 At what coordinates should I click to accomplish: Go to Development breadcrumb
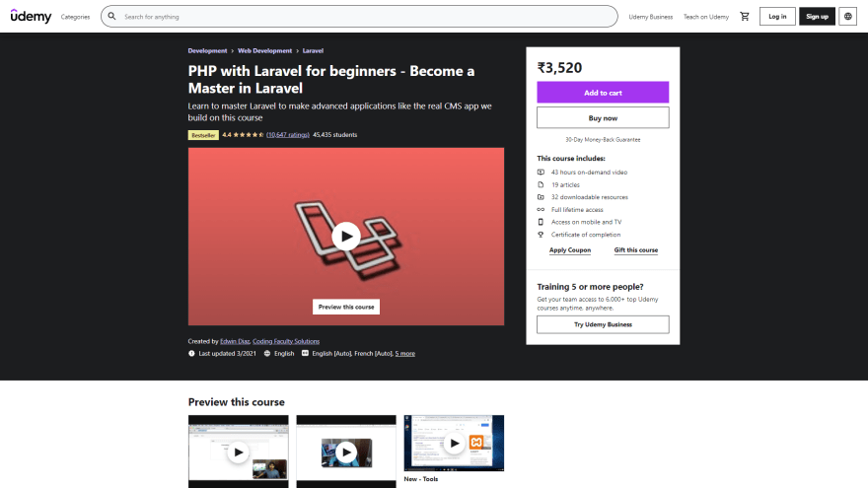point(207,51)
